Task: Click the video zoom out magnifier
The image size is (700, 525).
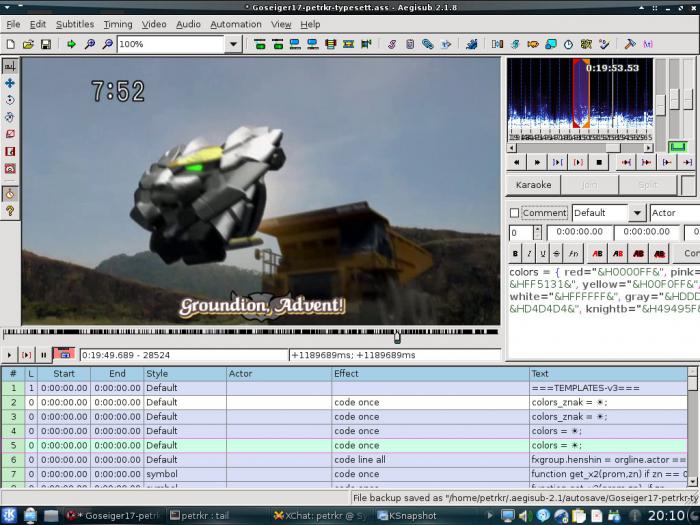Action: (x=108, y=44)
